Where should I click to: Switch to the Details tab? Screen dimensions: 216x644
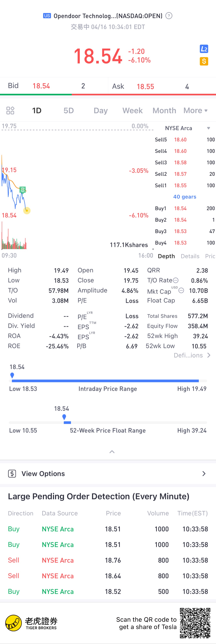[190, 256]
